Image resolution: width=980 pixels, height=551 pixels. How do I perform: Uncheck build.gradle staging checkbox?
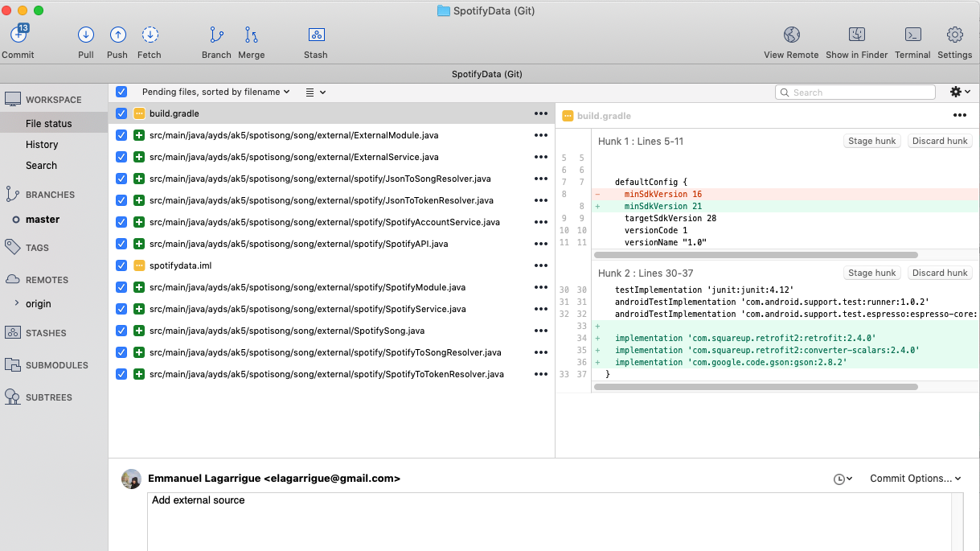121,113
